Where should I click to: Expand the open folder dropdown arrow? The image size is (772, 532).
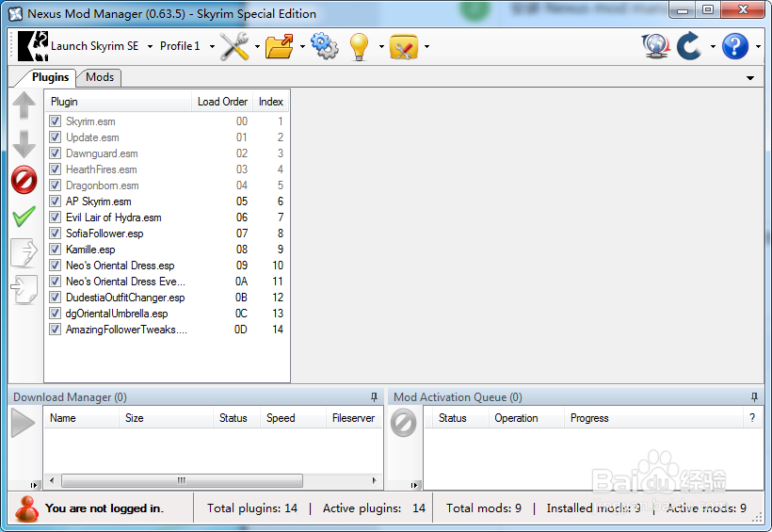tap(302, 47)
